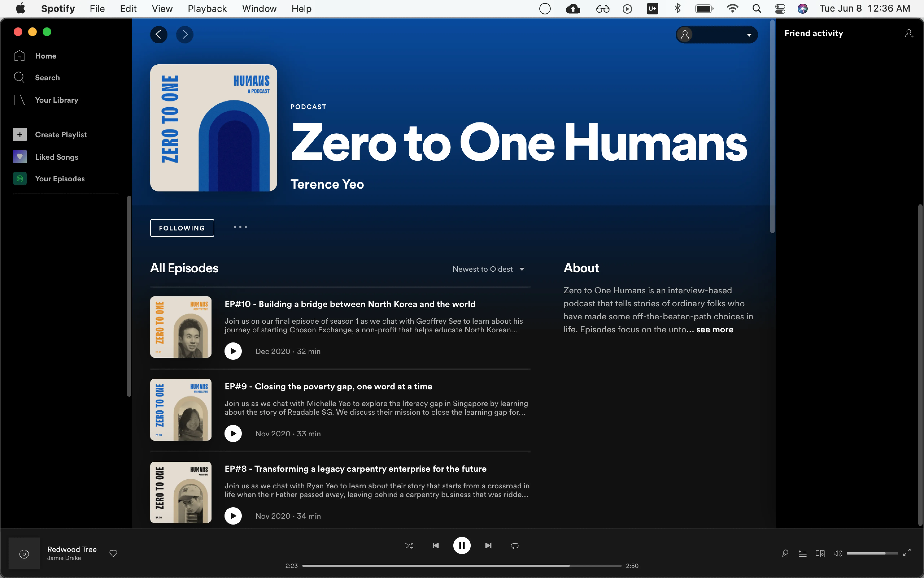924x578 pixels.
Task: Play EP#9 Closing the poverty gap episode
Action: pos(233,433)
